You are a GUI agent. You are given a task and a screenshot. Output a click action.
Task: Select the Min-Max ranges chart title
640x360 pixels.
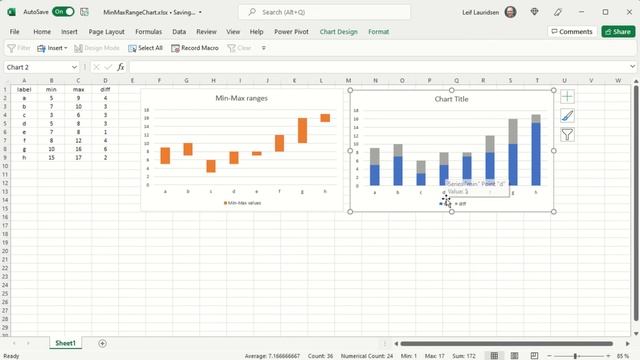coord(241,98)
